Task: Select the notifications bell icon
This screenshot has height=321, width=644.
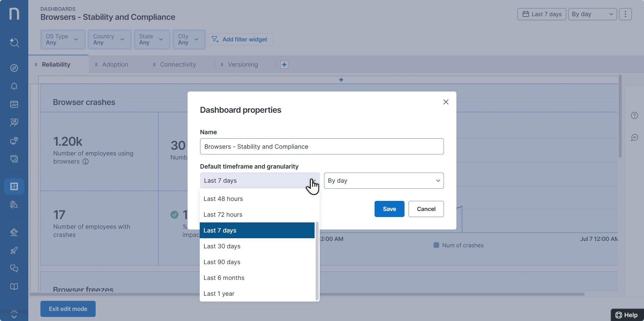Action: pos(14,86)
